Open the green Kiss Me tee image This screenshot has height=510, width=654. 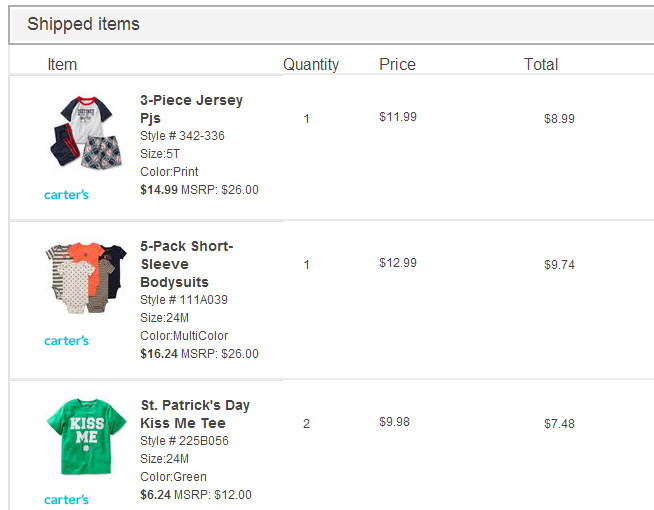86,436
